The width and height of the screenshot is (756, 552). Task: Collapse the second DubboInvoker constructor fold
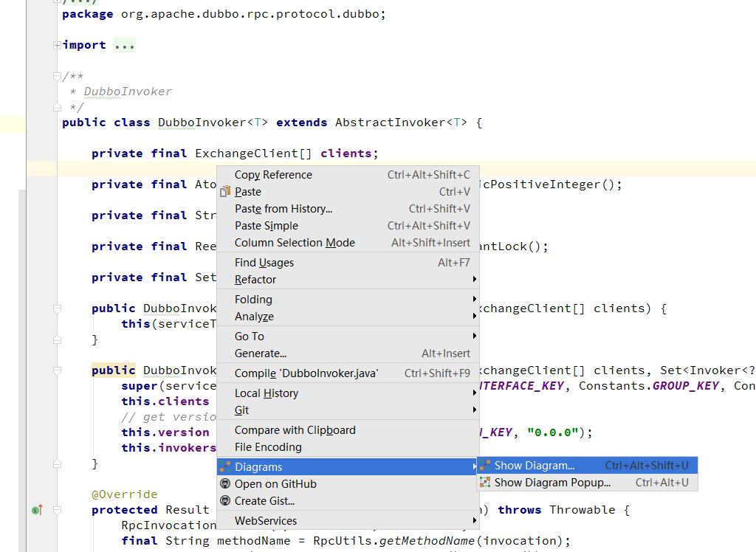pos(57,370)
